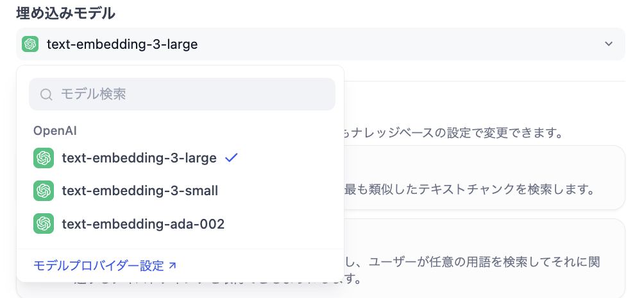Focus the モデル検索 search field
The width and height of the screenshot is (644, 298).
coord(192,94)
